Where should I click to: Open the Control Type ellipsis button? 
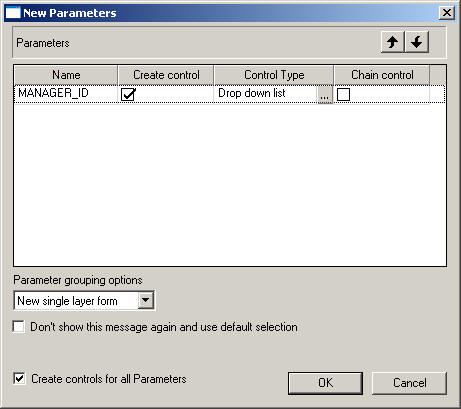click(324, 95)
